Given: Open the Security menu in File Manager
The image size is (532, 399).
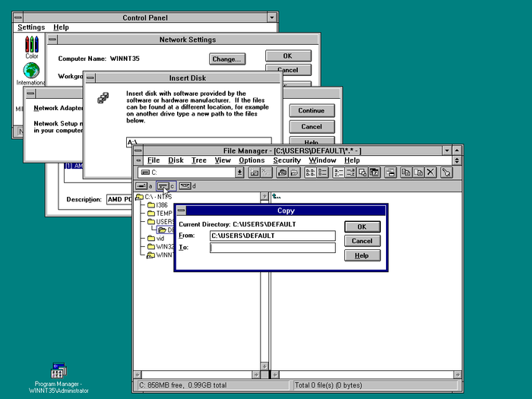Looking at the screenshot, I should (287, 160).
